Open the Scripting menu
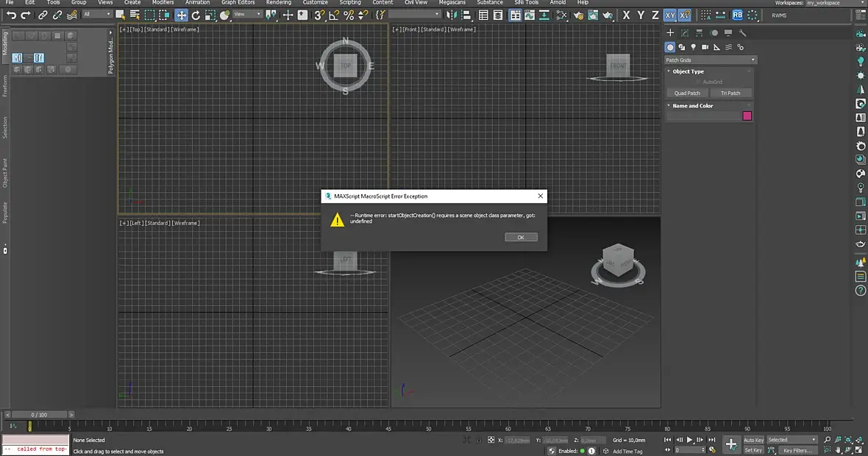 click(350, 3)
